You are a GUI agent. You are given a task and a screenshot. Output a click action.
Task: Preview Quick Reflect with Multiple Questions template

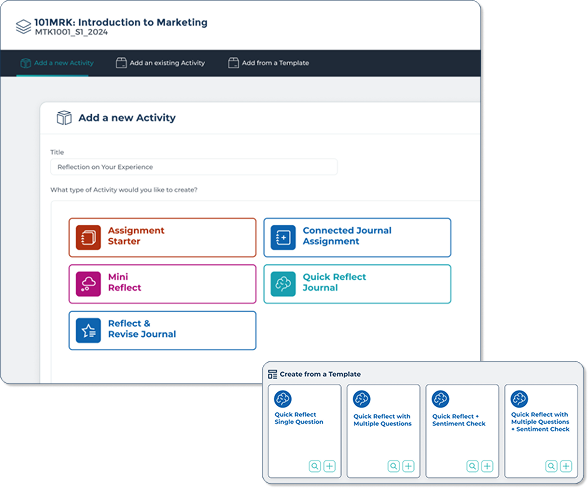[393, 466]
